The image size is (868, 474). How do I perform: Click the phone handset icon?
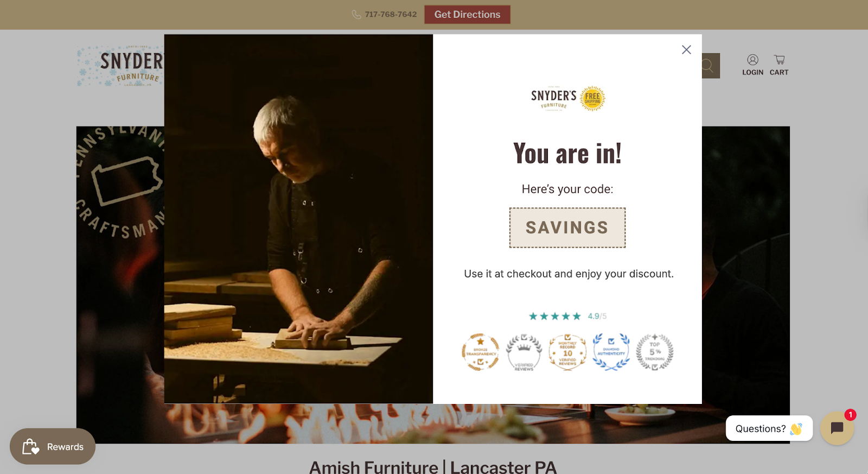pos(356,15)
